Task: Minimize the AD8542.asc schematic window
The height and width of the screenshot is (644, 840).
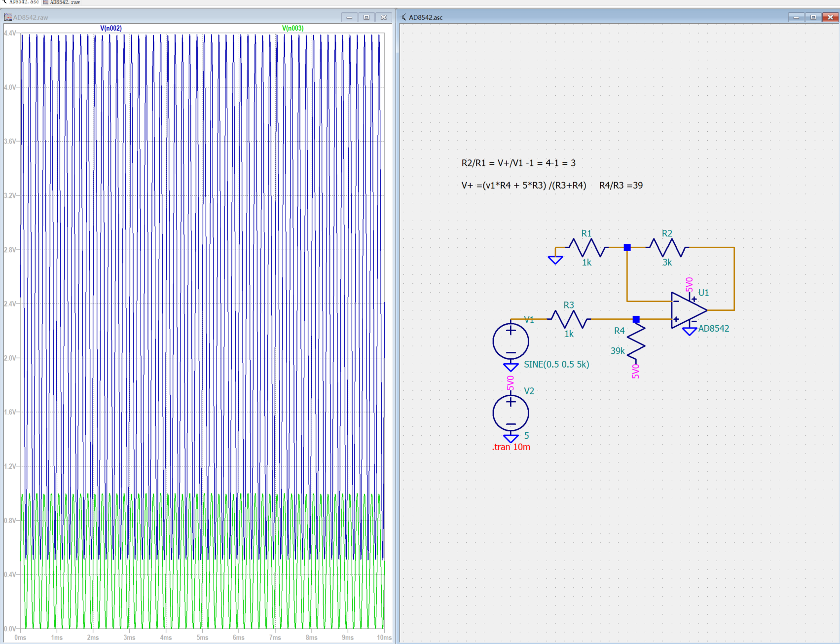Action: pos(796,17)
